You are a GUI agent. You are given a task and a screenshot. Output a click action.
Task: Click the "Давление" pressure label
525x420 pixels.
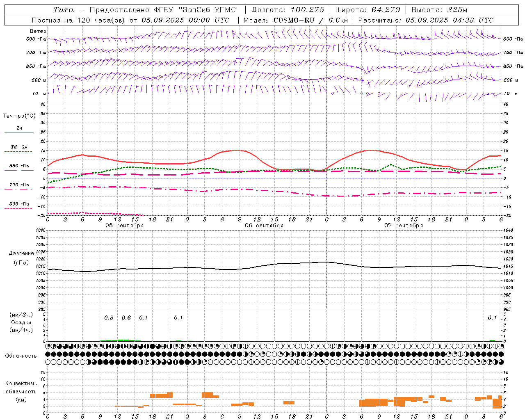pos(21,253)
